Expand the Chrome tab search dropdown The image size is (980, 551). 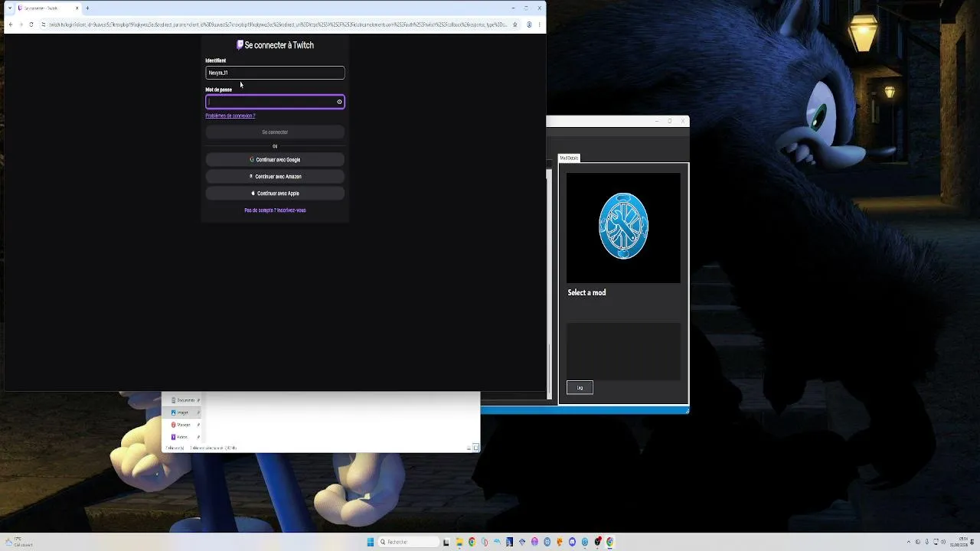click(9, 8)
